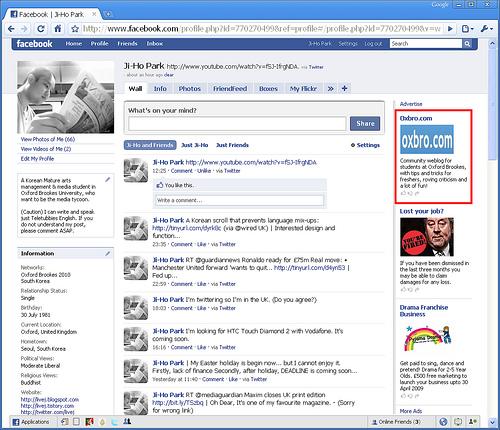Image resolution: width=500 pixels, height=430 pixels.
Task: Select the Just Ji-Ho filter
Action: point(195,145)
